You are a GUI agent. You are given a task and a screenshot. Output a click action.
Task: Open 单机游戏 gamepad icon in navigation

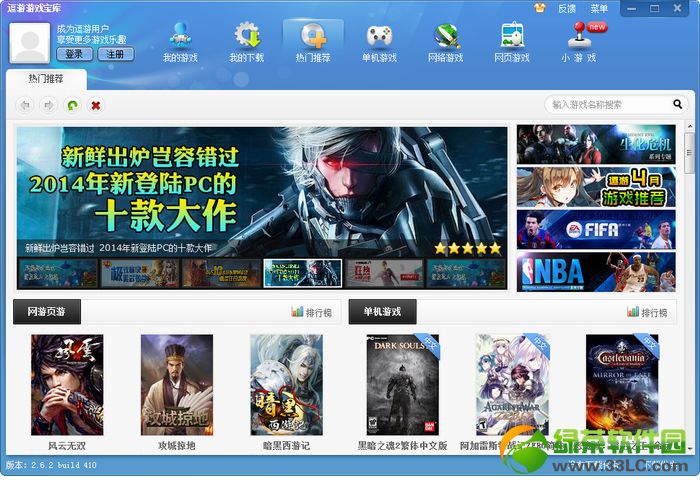(379, 42)
